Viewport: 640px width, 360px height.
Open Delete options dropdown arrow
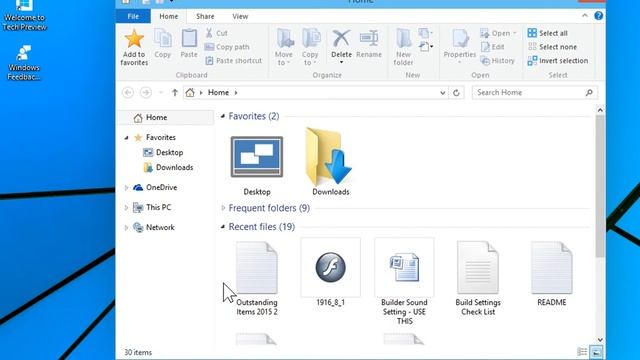click(341, 62)
